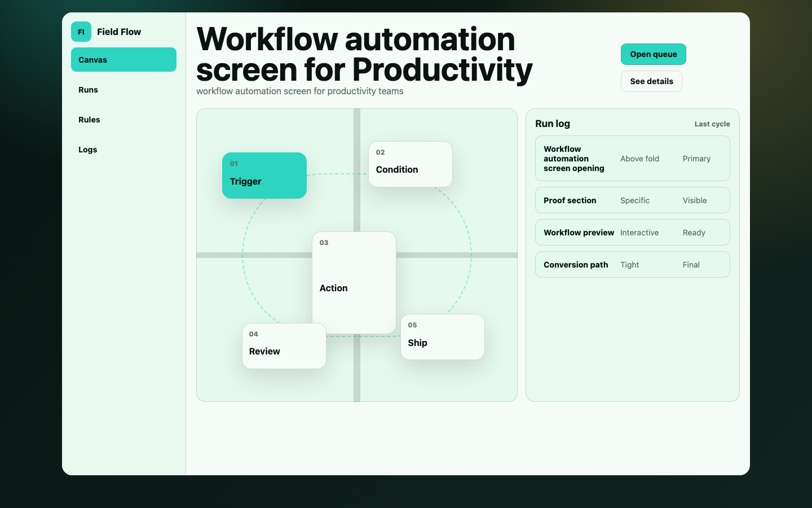Click the Ready status cell
This screenshot has height=508, width=812.
pos(694,233)
